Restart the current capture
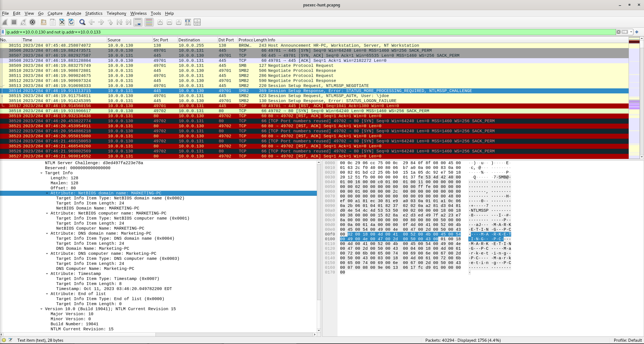The height and width of the screenshot is (344, 644). click(x=23, y=22)
